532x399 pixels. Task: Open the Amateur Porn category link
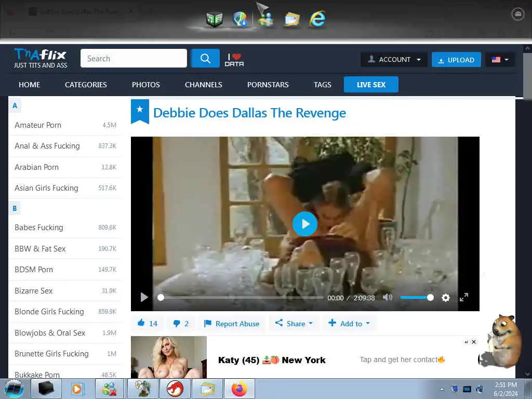tap(38, 125)
